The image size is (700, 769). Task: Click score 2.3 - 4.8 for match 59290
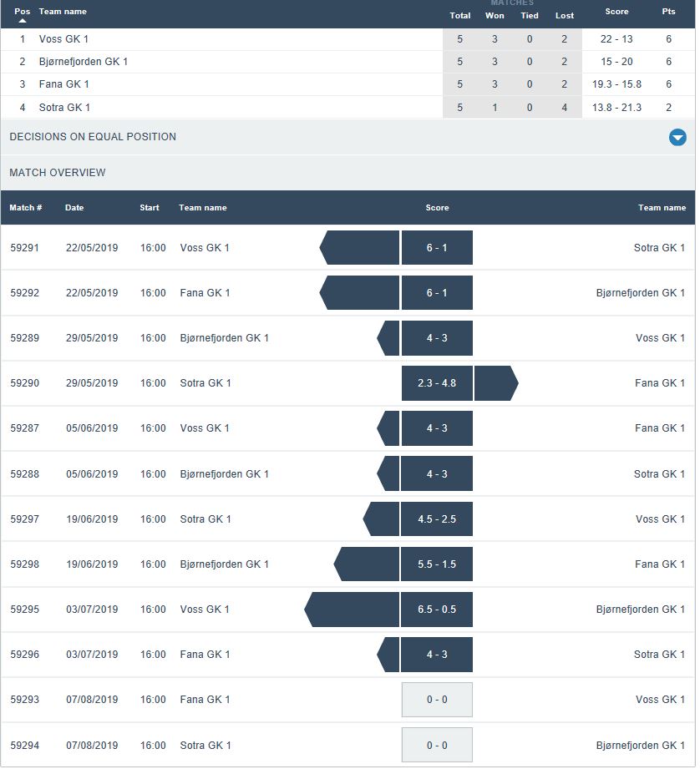pyautogui.click(x=437, y=383)
